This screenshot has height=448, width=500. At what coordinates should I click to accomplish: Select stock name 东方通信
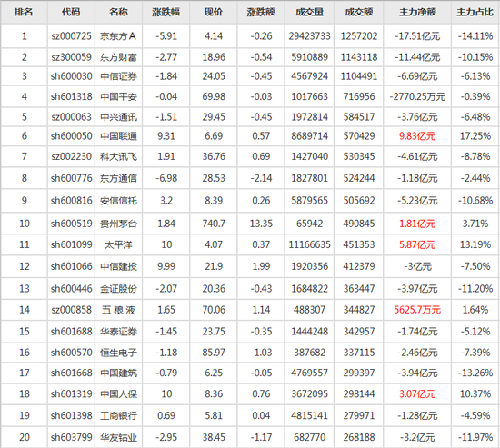pos(118,178)
